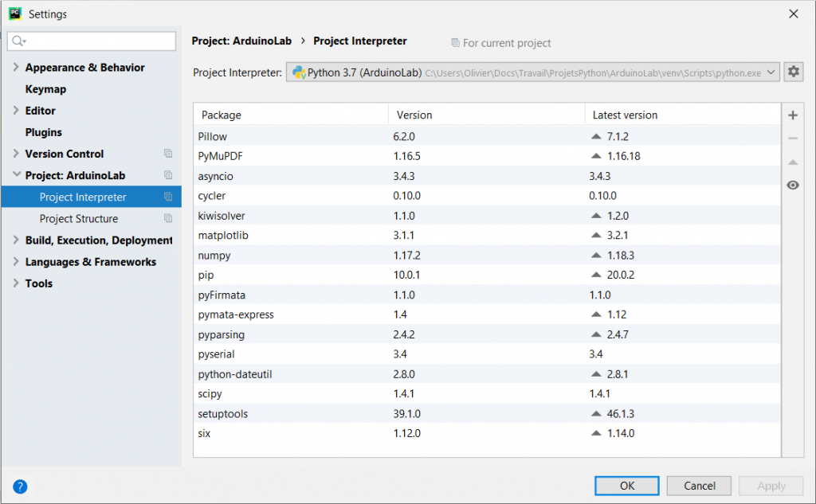Expand Build, Execution, Deployment section
Viewport: 816px width, 504px height.
tap(16, 240)
